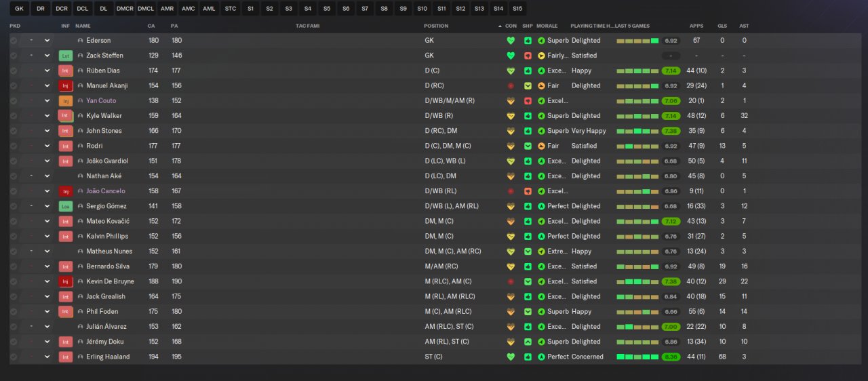The width and height of the screenshot is (868, 381).
Task: Click the Inj badge for Kevin De Bruyne
Action: (66, 281)
